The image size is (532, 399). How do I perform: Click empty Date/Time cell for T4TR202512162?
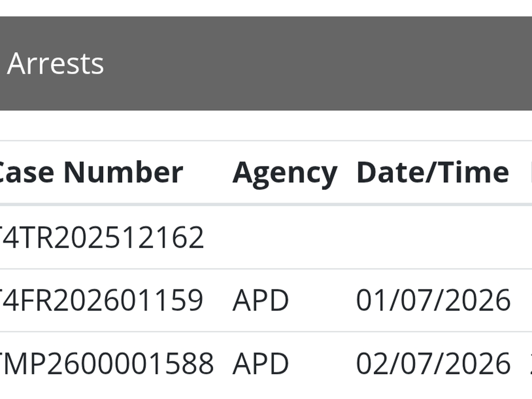(432, 237)
